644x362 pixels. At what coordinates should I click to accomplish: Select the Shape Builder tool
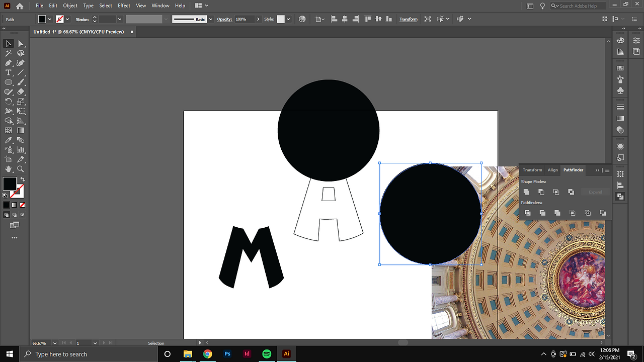click(x=9, y=121)
